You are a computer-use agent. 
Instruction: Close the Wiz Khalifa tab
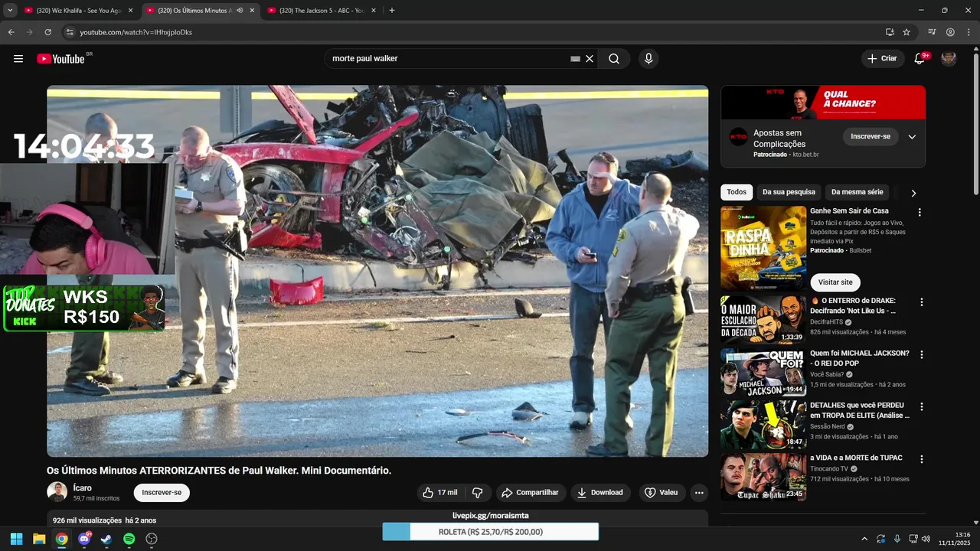(x=130, y=11)
